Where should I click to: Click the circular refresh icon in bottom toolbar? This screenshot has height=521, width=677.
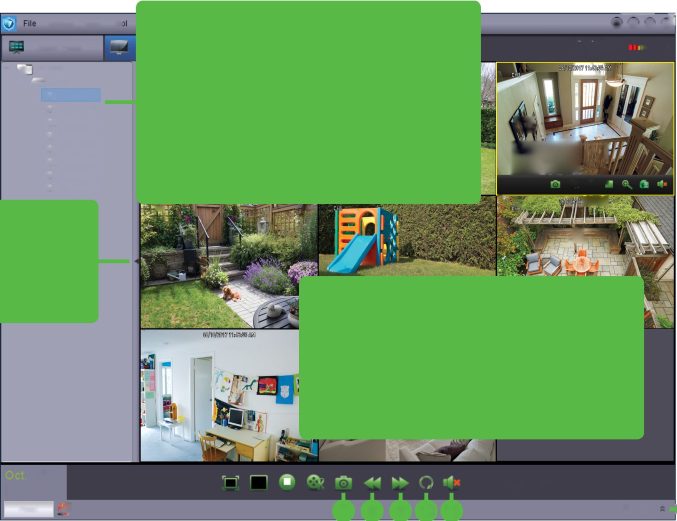coord(426,482)
